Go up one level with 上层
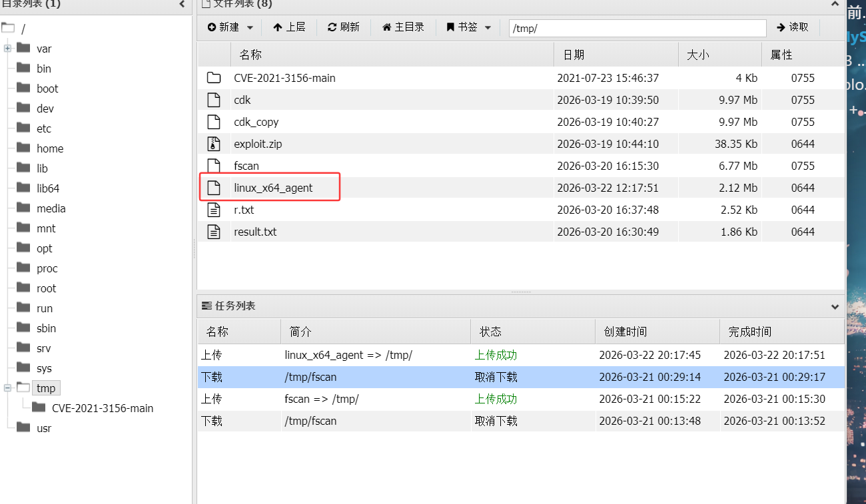Image resolution: width=866 pixels, height=504 pixels. [x=288, y=27]
